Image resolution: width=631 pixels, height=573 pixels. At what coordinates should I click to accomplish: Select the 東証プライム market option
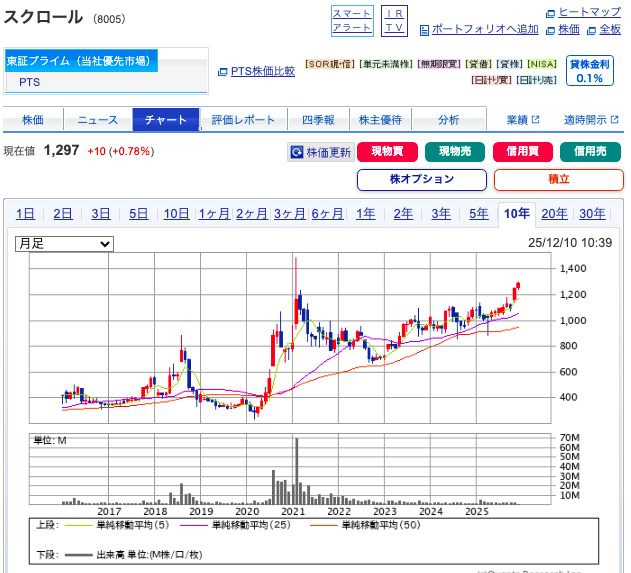click(81, 61)
